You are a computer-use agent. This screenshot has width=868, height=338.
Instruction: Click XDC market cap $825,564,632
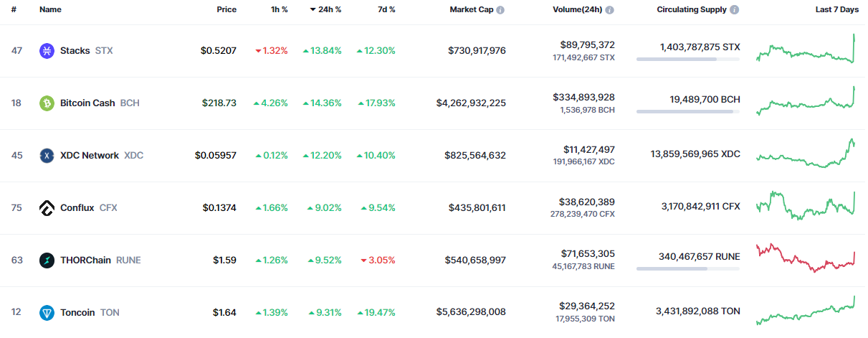(477, 156)
